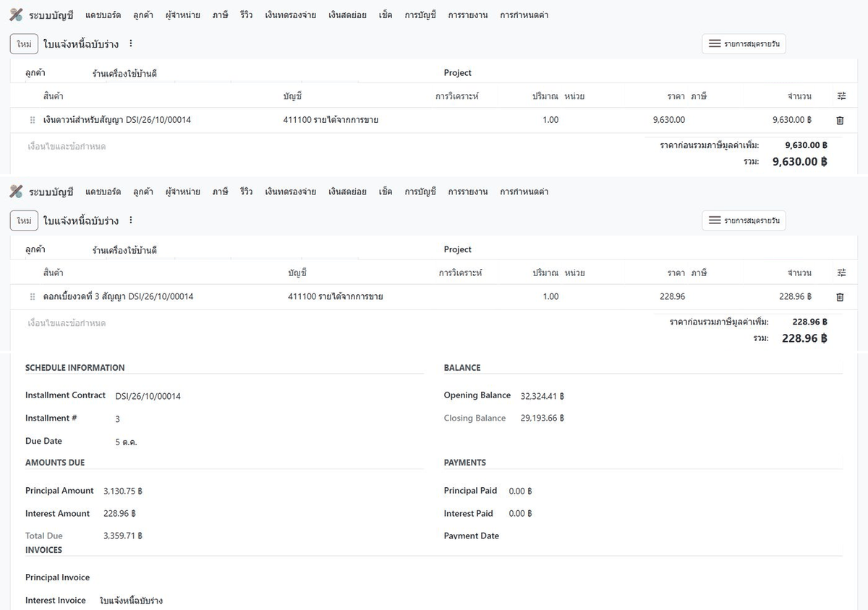Open การรายงาน menu in the second menu bar
Viewport: 868px width, 610px height.
click(x=467, y=192)
